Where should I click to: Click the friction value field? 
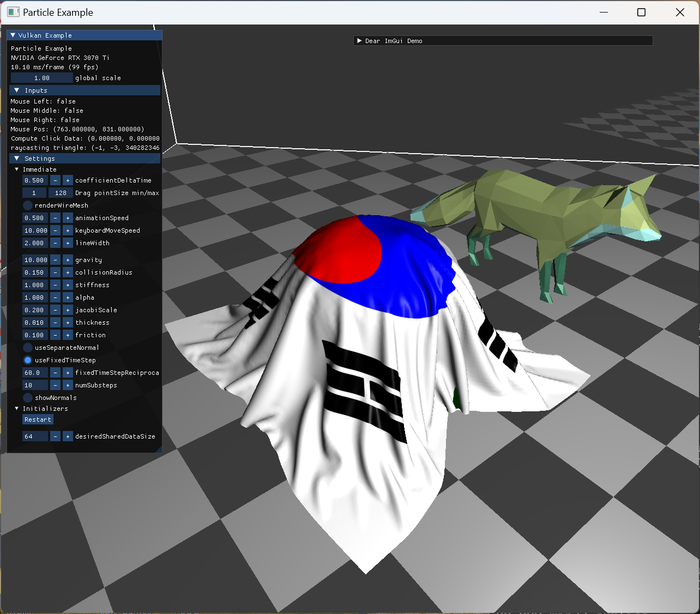pyautogui.click(x=35, y=335)
